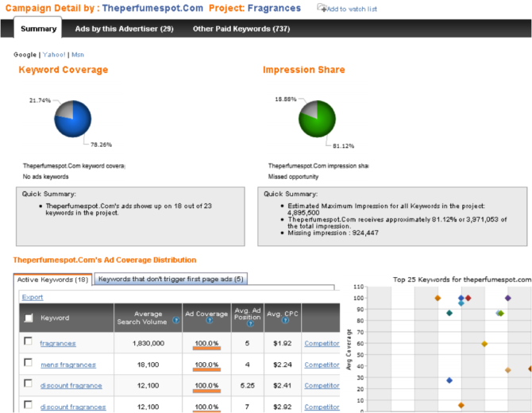Viewport: 532px width, 413px height.
Task: Click the red diamond at 100 coverage
Action: (468, 298)
